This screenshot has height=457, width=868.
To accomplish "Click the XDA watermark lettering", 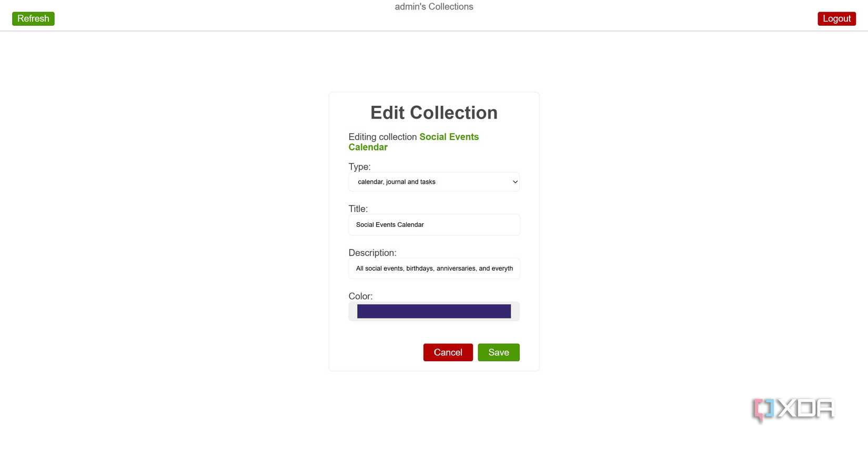I will point(806,409).
